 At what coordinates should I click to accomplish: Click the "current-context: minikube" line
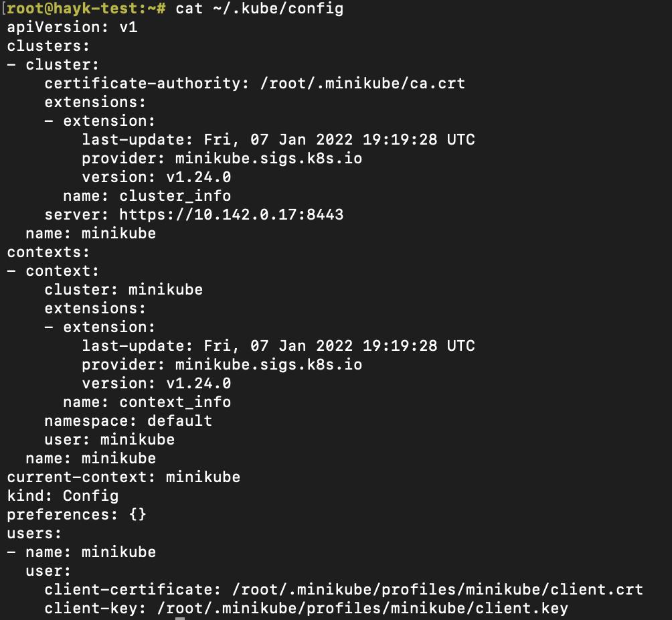[x=123, y=477]
